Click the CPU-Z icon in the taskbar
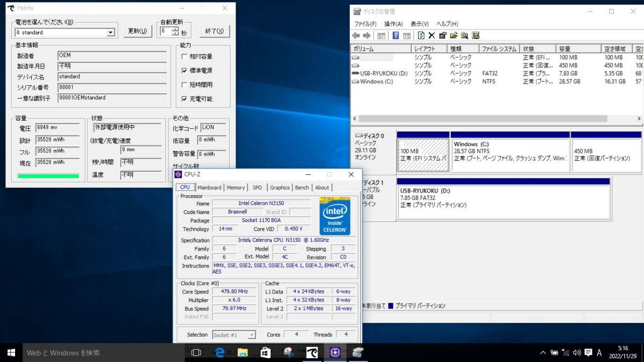644x362 pixels. click(x=335, y=352)
